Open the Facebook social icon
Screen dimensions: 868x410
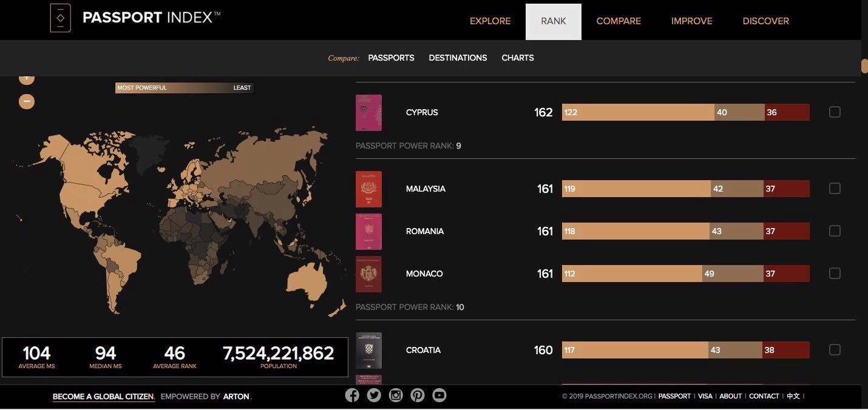(x=352, y=395)
